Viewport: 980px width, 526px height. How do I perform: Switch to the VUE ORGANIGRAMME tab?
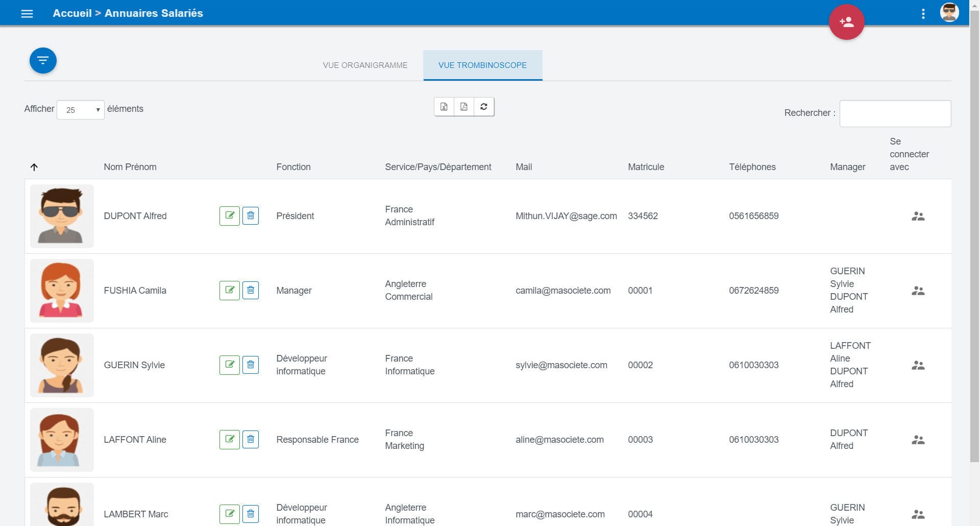(364, 65)
